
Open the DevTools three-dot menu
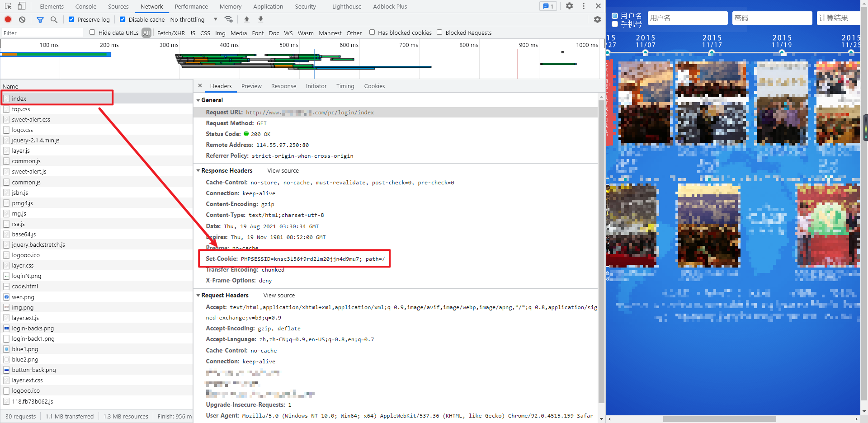coord(584,6)
